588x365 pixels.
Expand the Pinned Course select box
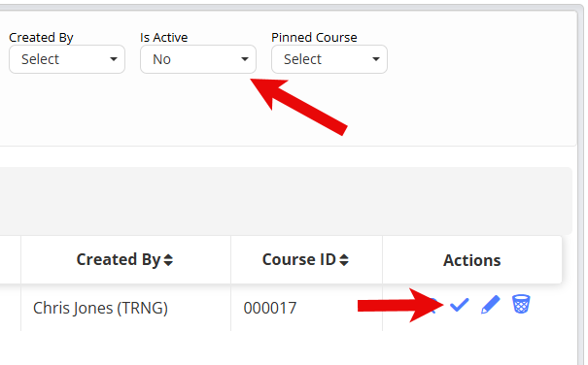click(x=329, y=59)
